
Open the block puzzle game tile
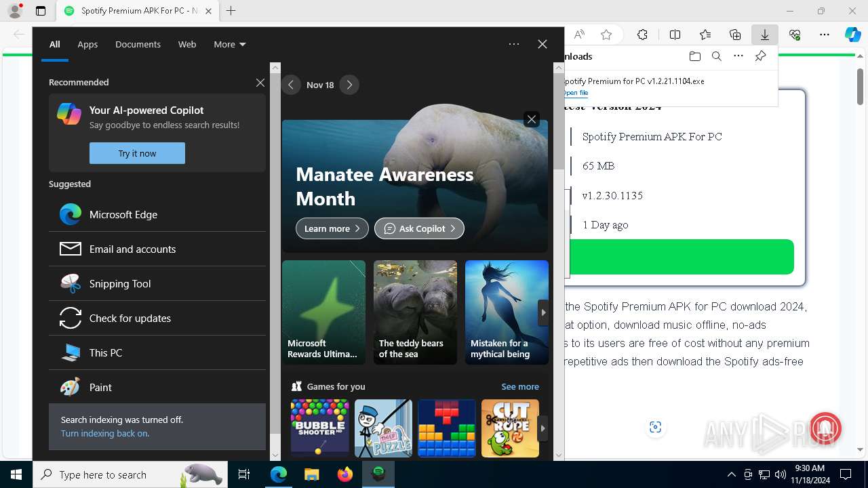click(x=446, y=428)
